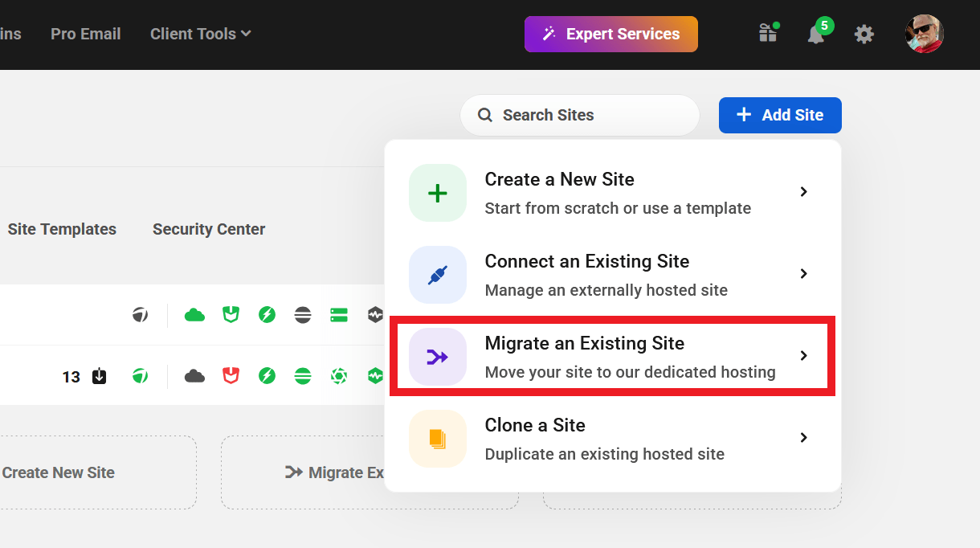
Task: Click the orange Clone a Site icon
Action: coord(437,438)
